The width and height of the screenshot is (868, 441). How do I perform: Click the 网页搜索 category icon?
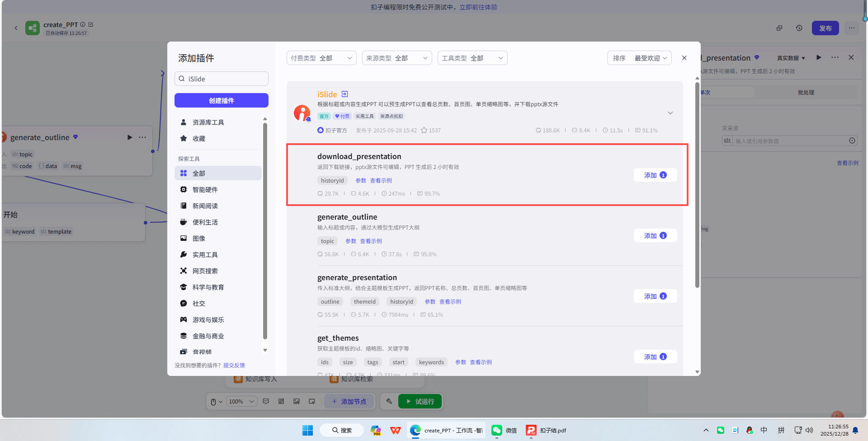click(184, 271)
